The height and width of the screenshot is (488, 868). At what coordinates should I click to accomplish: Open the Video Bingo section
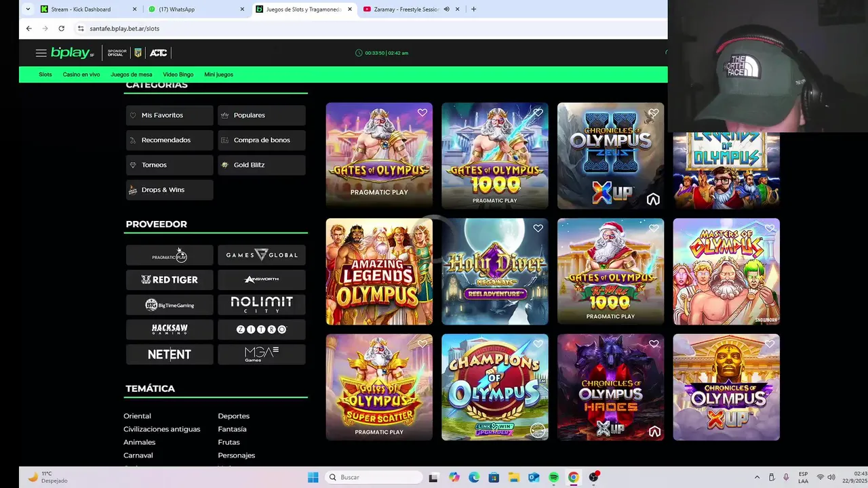(x=178, y=75)
